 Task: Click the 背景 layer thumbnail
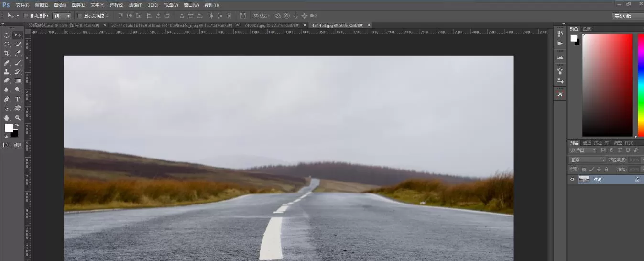[584, 179]
